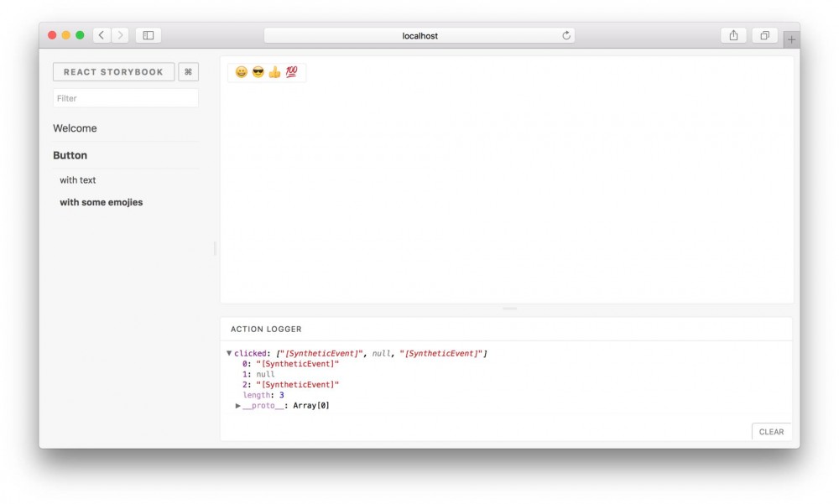Click the '2: "[SyntheticEvent]"' log line

click(290, 385)
